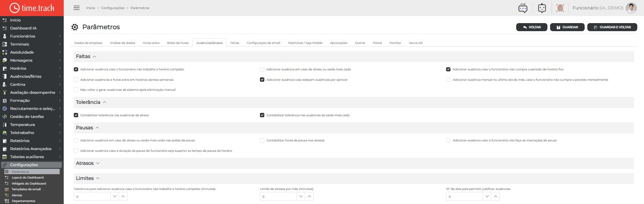The image size is (644, 204).
Task: Click the Tabelas auxiliares sidebar icon
Action: pyautogui.click(x=5, y=157)
